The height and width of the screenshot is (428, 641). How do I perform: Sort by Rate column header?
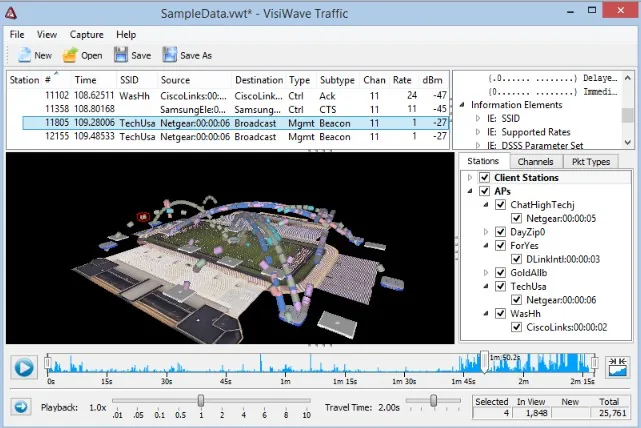click(402, 80)
